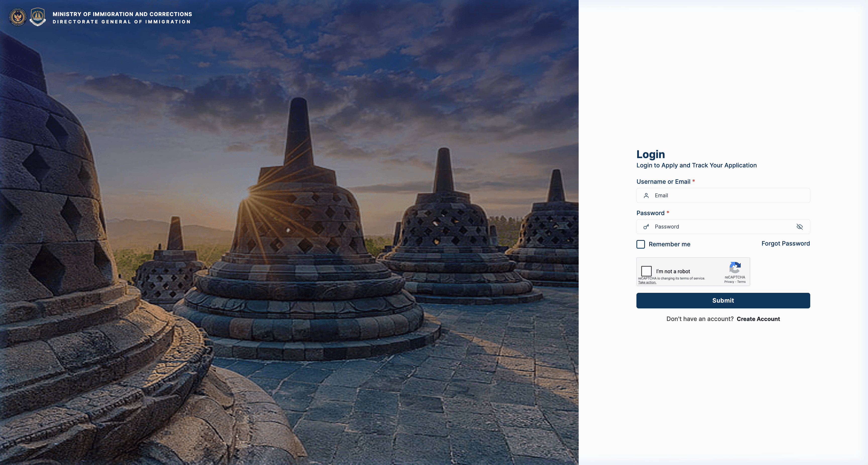
Task: Toggle password visibility eye icon
Action: (799, 227)
